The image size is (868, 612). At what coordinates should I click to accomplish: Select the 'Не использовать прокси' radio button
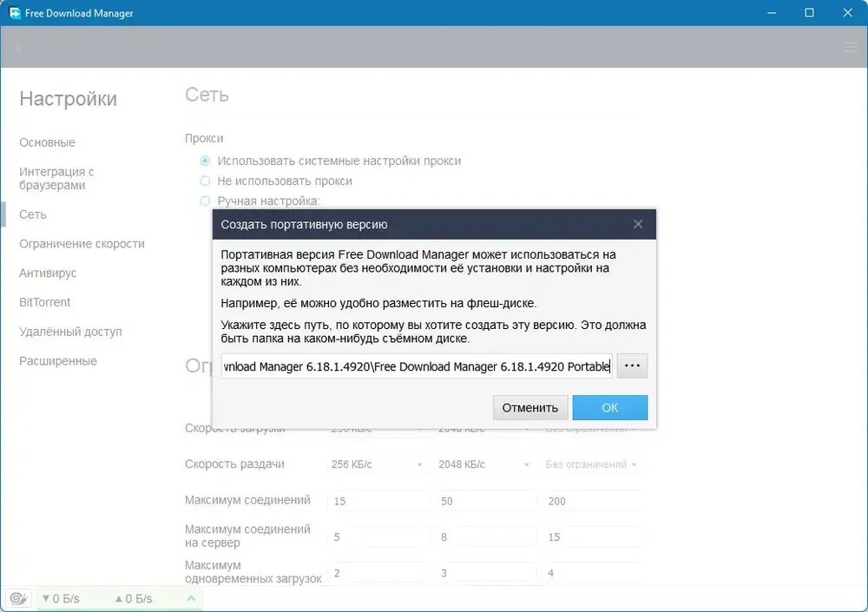pyautogui.click(x=205, y=181)
